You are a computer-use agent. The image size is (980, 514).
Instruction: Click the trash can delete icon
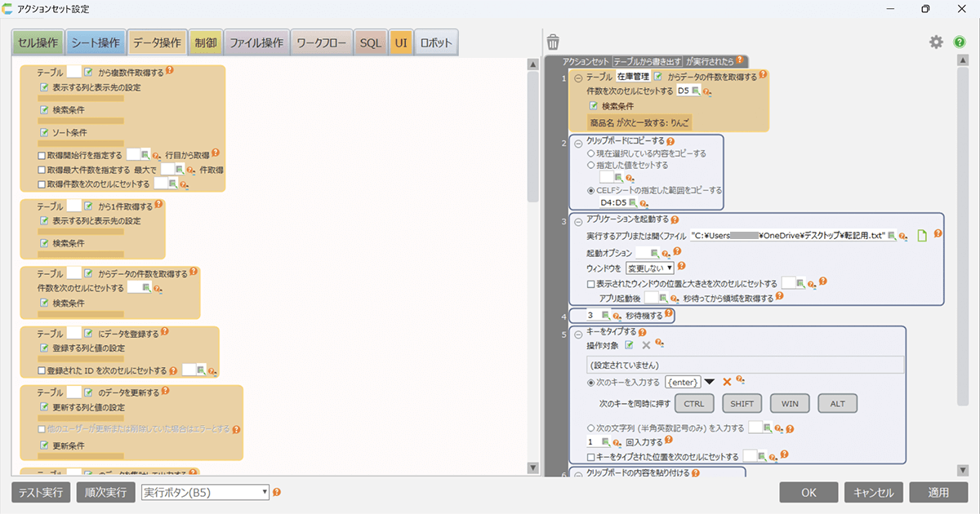tap(553, 42)
